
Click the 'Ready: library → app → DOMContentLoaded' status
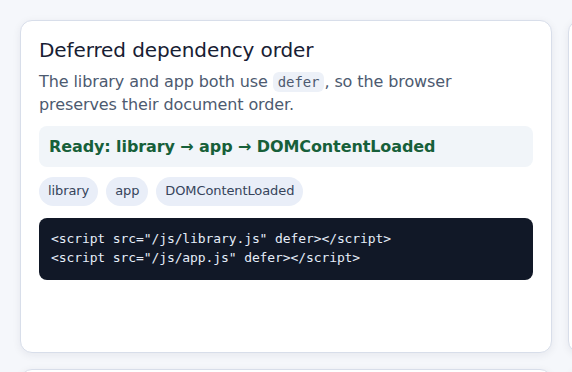pos(286,147)
